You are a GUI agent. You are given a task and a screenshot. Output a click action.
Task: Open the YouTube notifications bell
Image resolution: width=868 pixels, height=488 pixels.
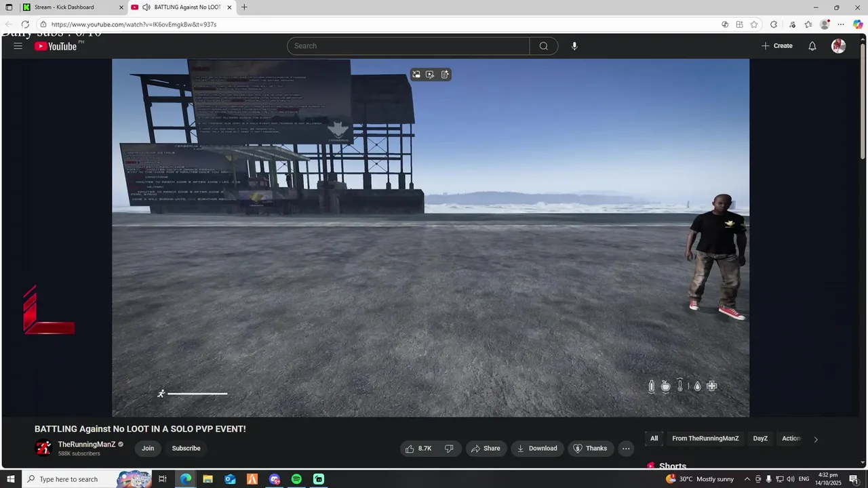[812, 46]
